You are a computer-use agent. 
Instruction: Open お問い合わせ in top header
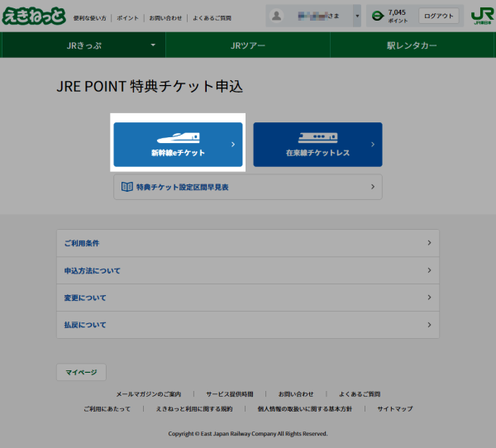165,18
